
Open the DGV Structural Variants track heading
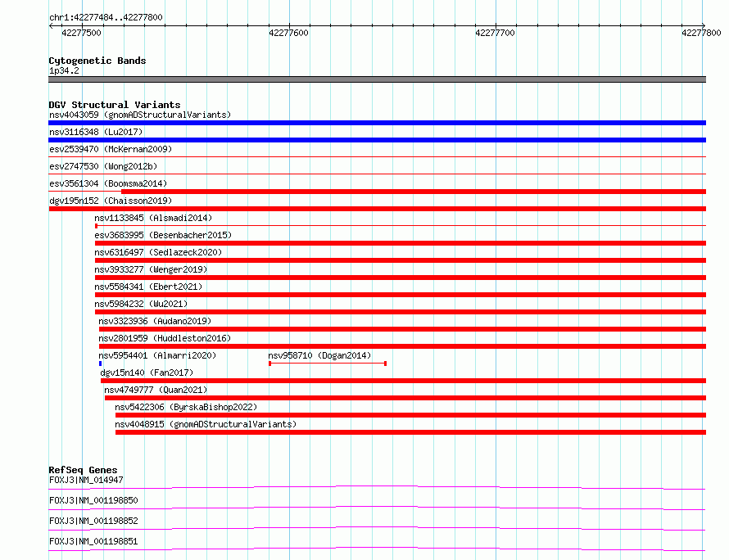coord(115,105)
